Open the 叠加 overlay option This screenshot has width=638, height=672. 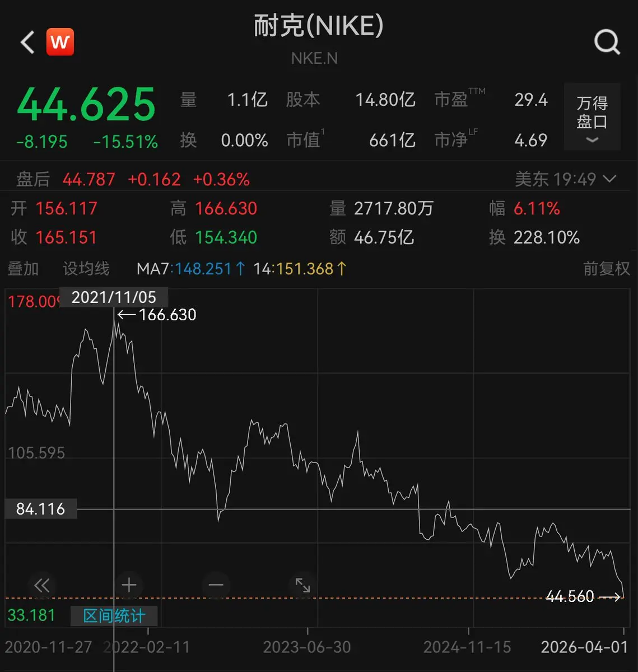(23, 269)
